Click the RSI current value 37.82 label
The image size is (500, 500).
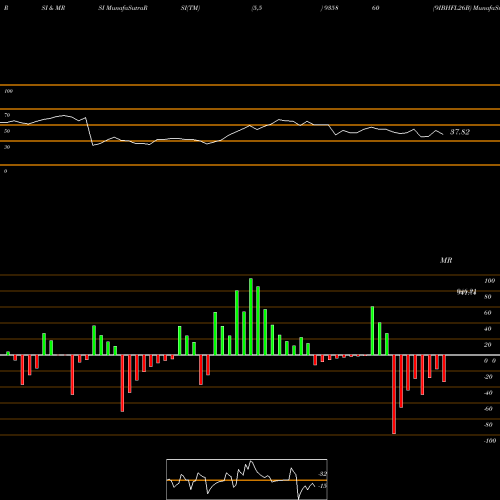[460, 132]
